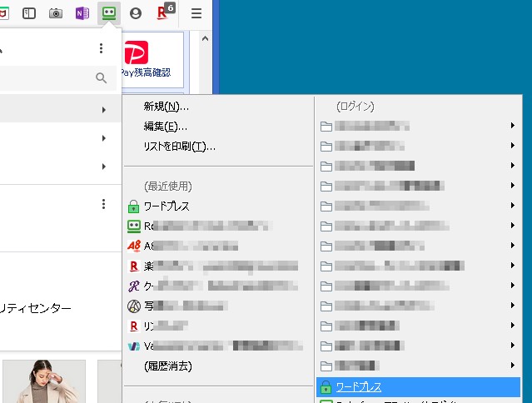Expand the highlighted popup row arrow

coord(104,110)
